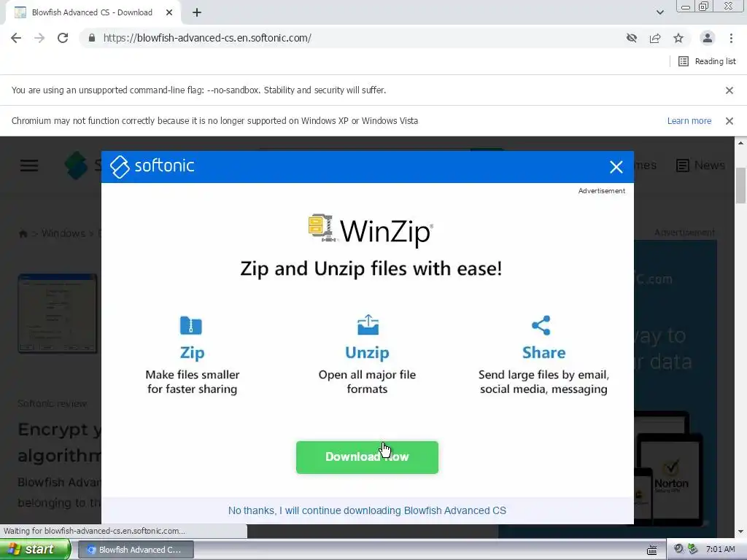This screenshot has height=560, width=747.
Task: Open the Windows Start menu
Action: click(x=35, y=550)
